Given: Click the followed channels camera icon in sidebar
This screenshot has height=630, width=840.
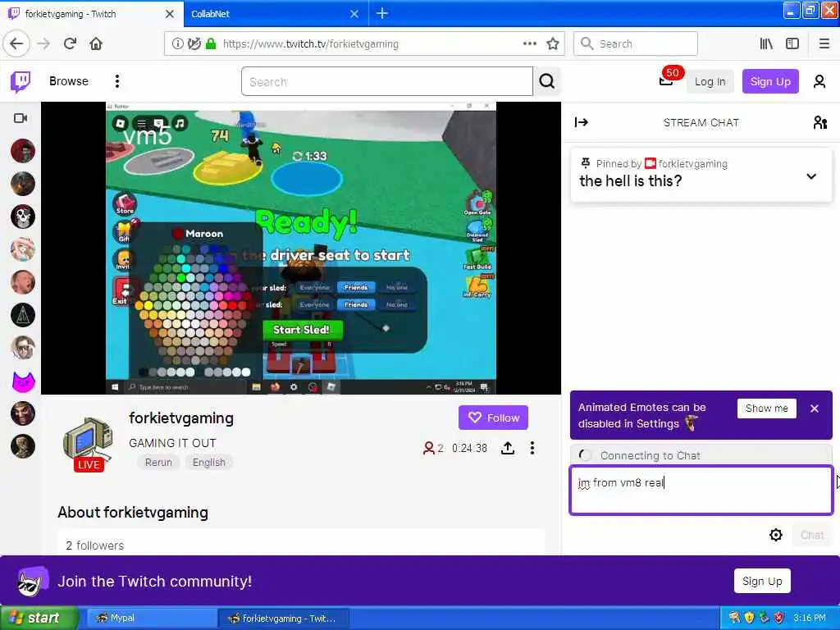Looking at the screenshot, I should pos(21,118).
